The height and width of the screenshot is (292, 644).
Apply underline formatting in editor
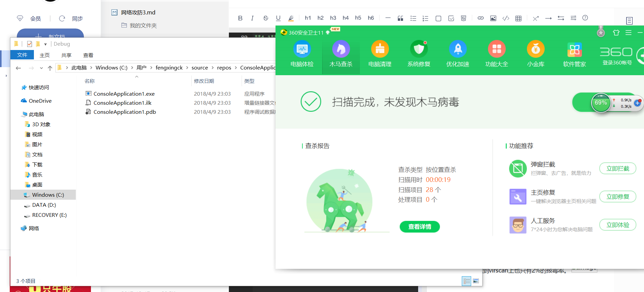[x=278, y=18]
